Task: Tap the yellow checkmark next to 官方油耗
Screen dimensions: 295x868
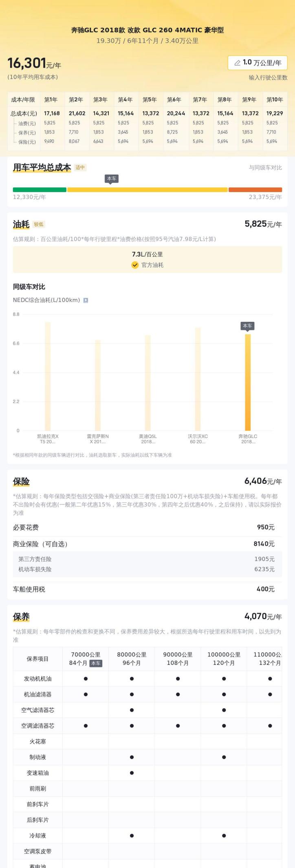Action: click(135, 265)
